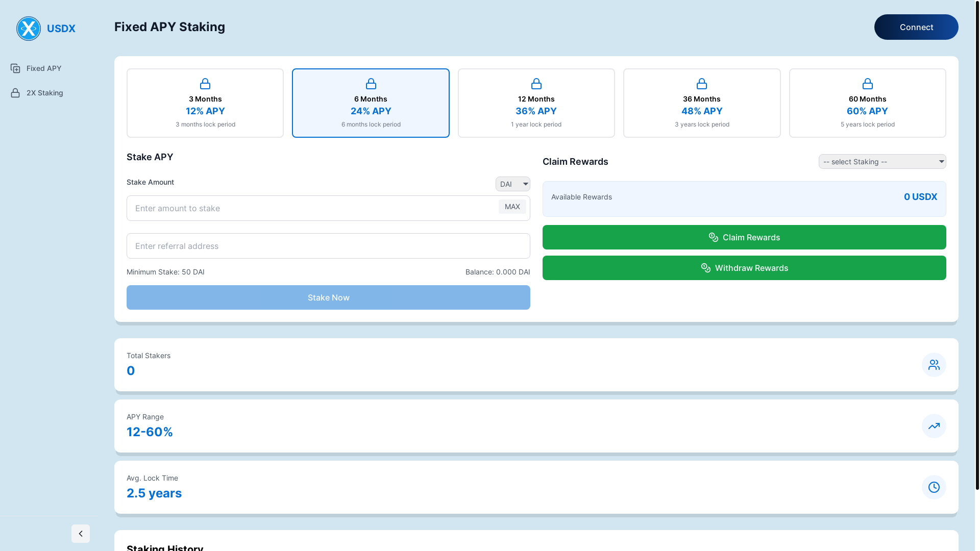Collapse the sidebar with the chevron button
Viewport: 980px width, 551px height.
(81, 534)
